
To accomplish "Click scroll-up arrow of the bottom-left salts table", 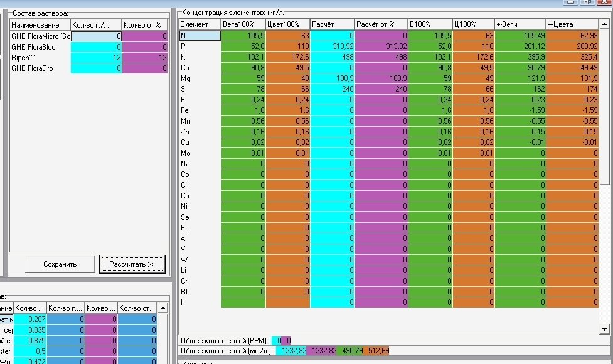I will (x=163, y=308).
